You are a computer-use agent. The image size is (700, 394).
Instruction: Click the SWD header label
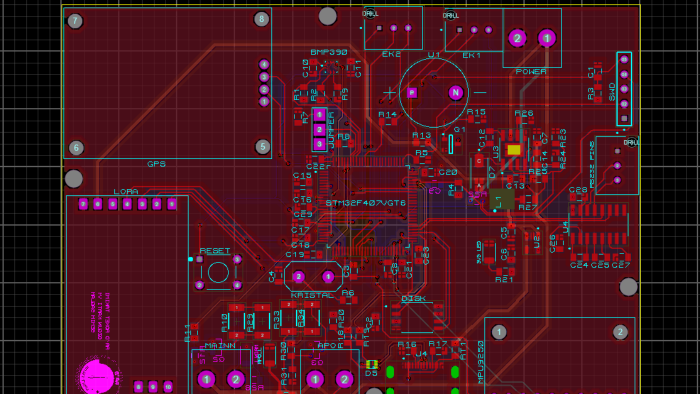pos(612,93)
